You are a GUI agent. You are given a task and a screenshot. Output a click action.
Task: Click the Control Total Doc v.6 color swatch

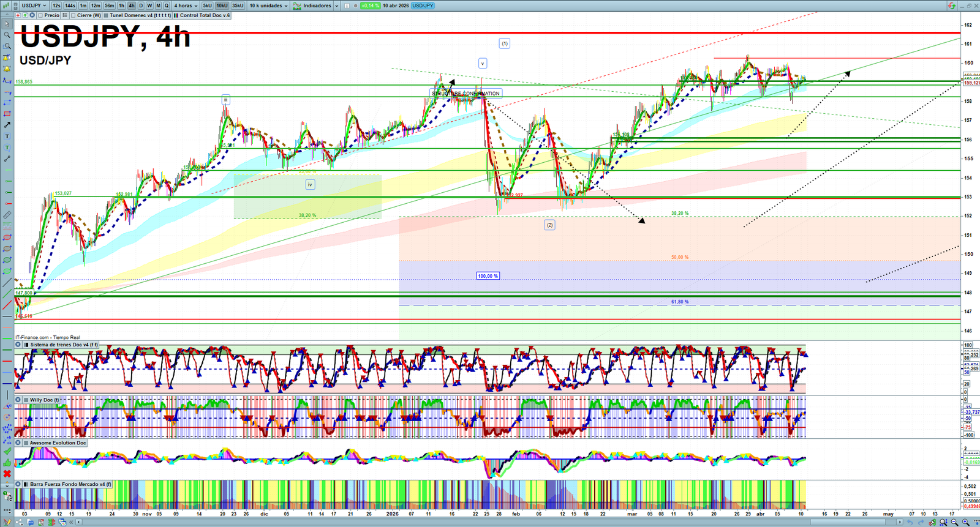(176, 15)
